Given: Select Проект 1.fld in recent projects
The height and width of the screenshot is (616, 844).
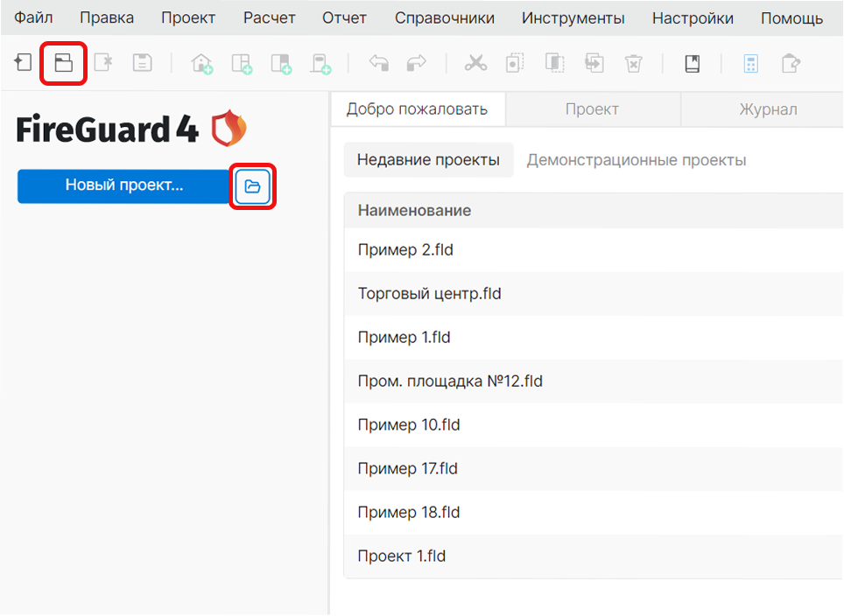Looking at the screenshot, I should coord(594,556).
